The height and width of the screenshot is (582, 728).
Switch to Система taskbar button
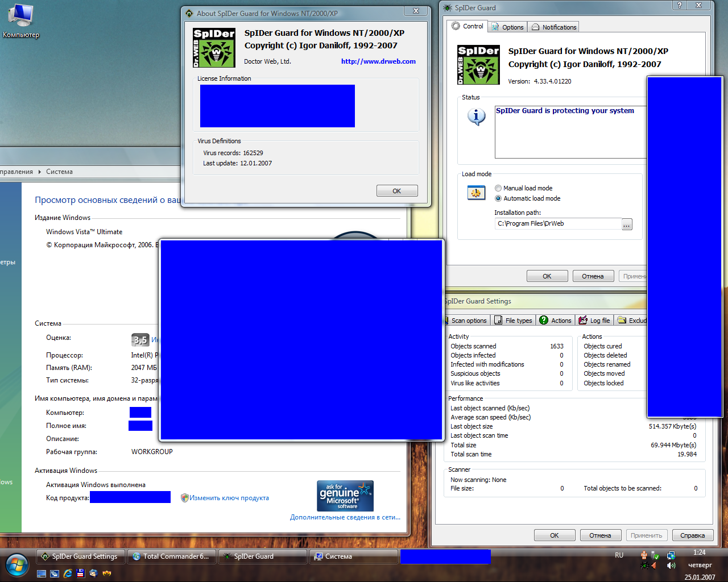(354, 556)
